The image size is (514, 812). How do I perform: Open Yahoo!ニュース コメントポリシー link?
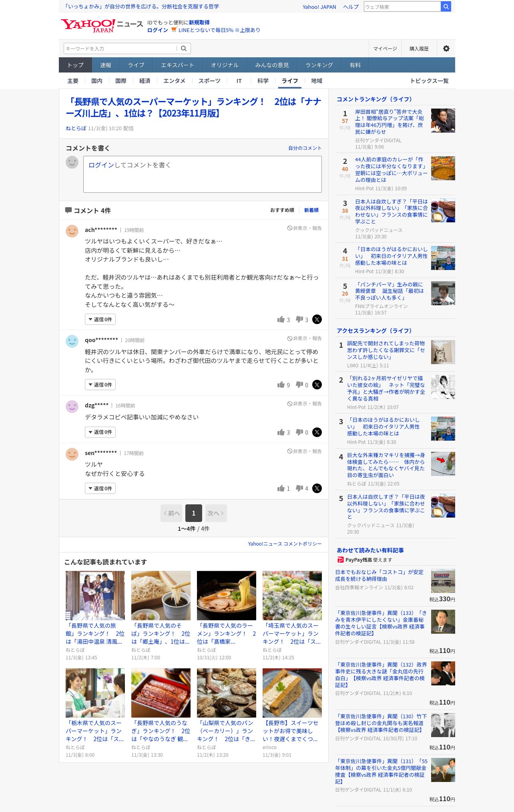coord(285,544)
